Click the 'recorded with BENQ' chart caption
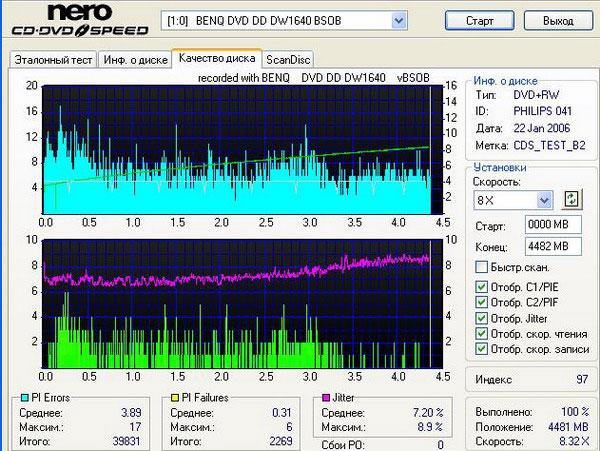 313,78
